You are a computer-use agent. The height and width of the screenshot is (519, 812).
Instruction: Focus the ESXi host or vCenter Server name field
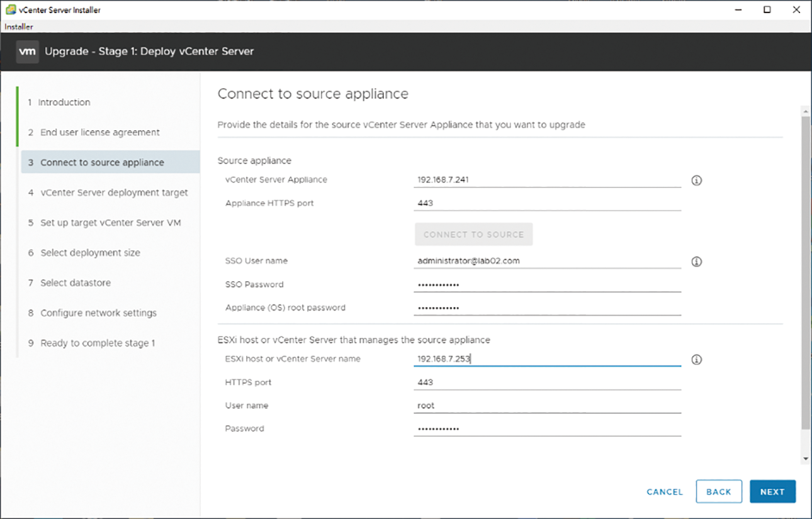coord(548,359)
